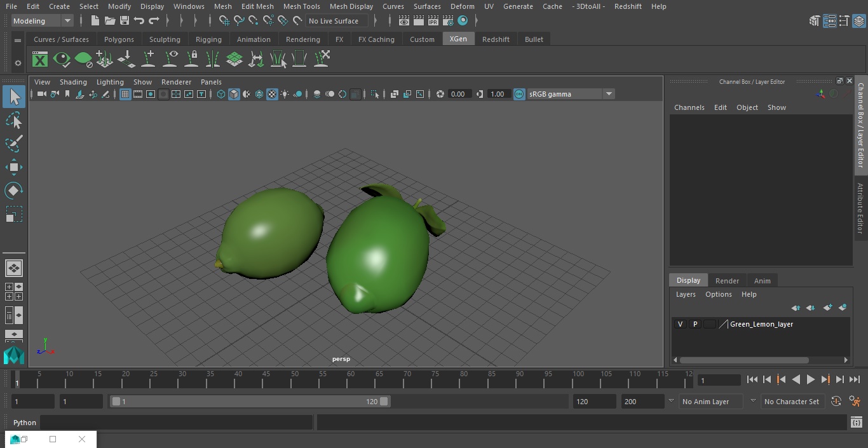Click the undo arrow icon
Image resolution: width=868 pixels, height=448 pixels.
point(139,21)
